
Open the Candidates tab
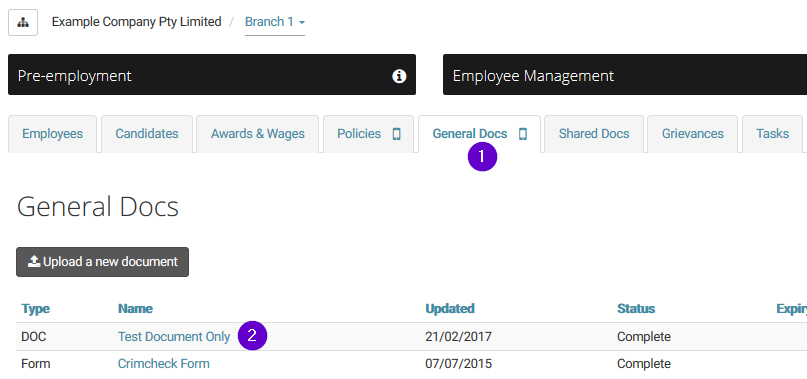pyautogui.click(x=147, y=134)
